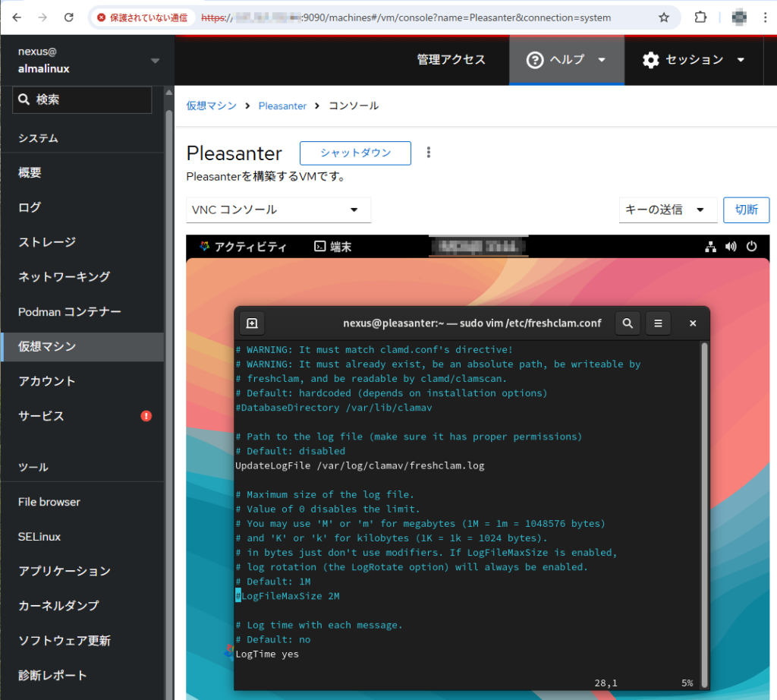The width and height of the screenshot is (777, 700).
Task: Bookmark this page with the star icon
Action: [664, 17]
